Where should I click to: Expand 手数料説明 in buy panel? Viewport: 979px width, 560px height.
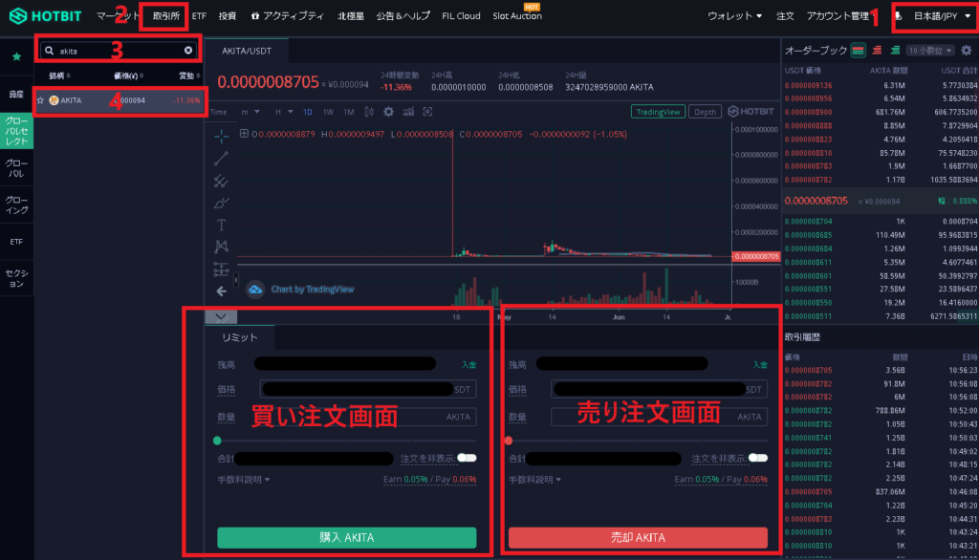(x=244, y=480)
